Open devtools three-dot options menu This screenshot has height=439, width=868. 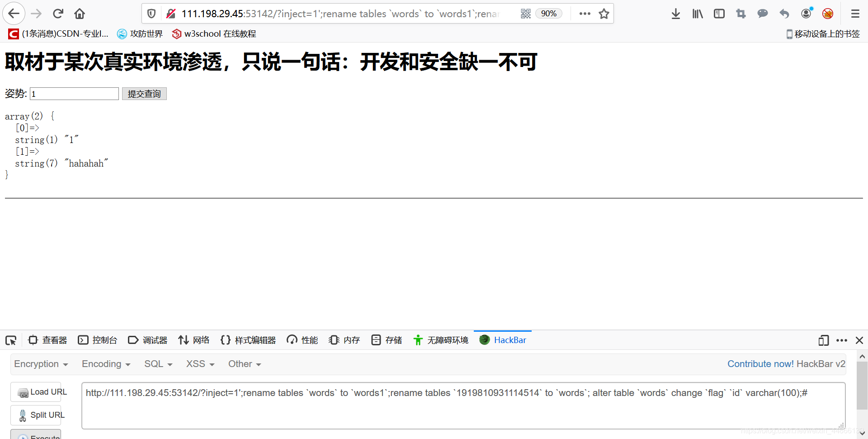coord(842,340)
